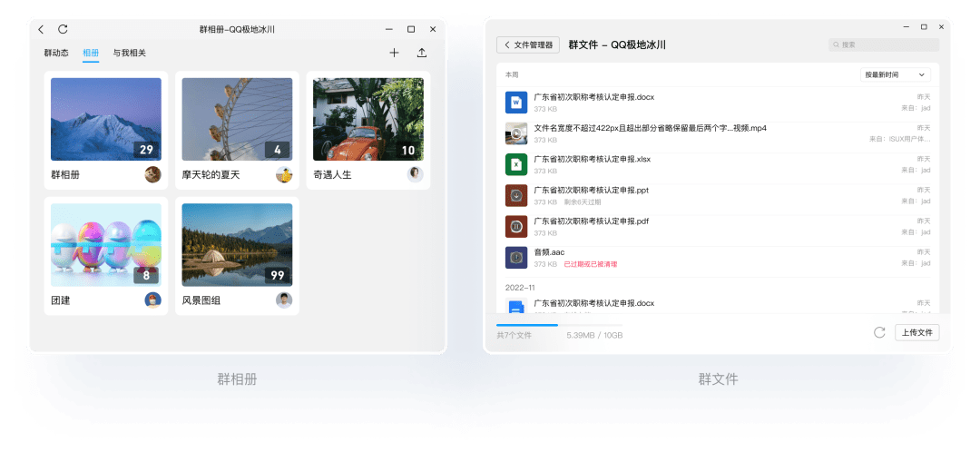Click the audio file icon for 音频.aac
The height and width of the screenshot is (452, 980).
516,258
